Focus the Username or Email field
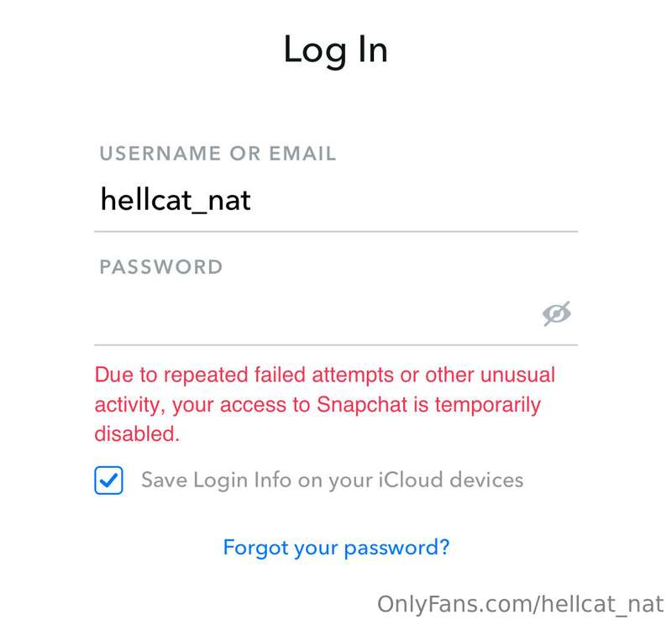Viewport: 672px width, 625px height. 336,200
